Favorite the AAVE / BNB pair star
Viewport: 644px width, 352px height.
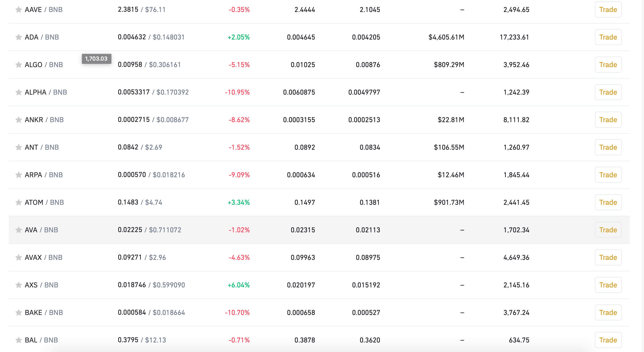point(19,10)
